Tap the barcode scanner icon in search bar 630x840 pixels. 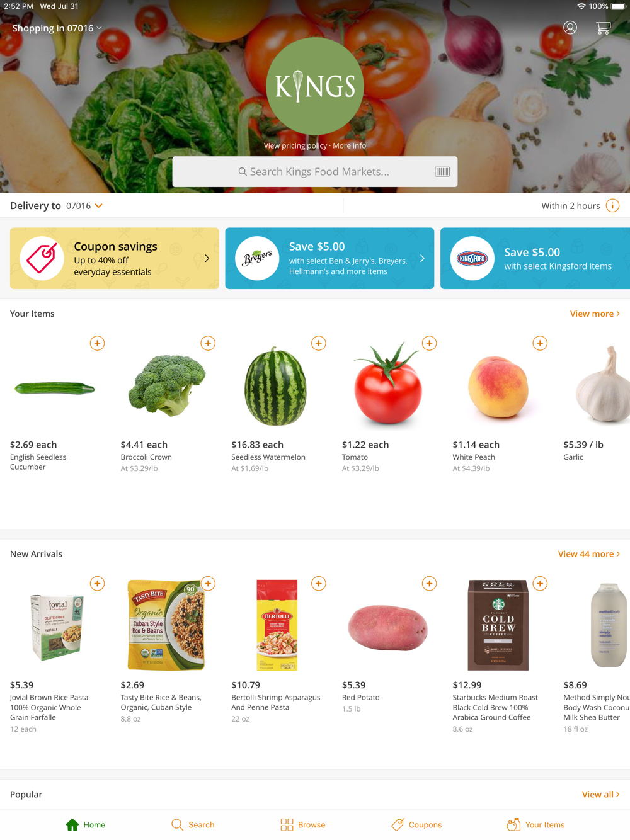[x=442, y=171]
